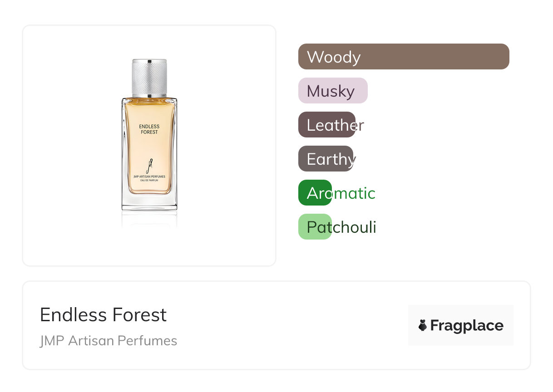Click the JMP monogram on the bottle
This screenshot has height=392, width=553.
coord(149,165)
